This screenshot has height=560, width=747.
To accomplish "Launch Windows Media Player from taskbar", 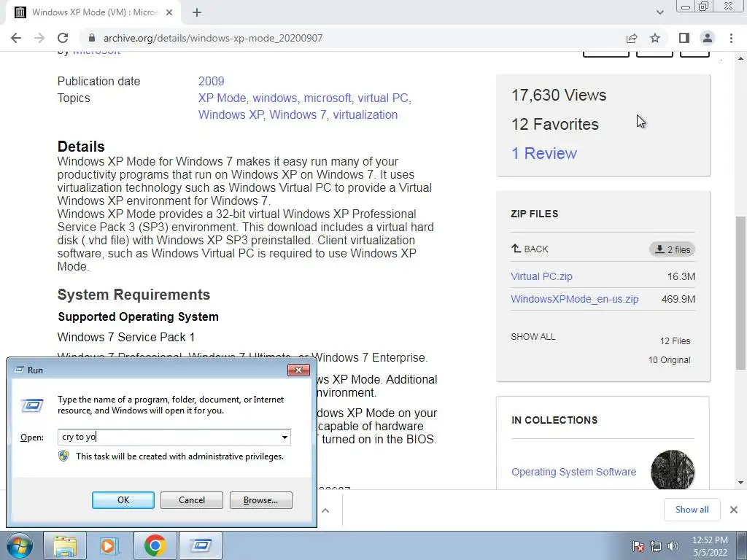I will pyautogui.click(x=109, y=545).
